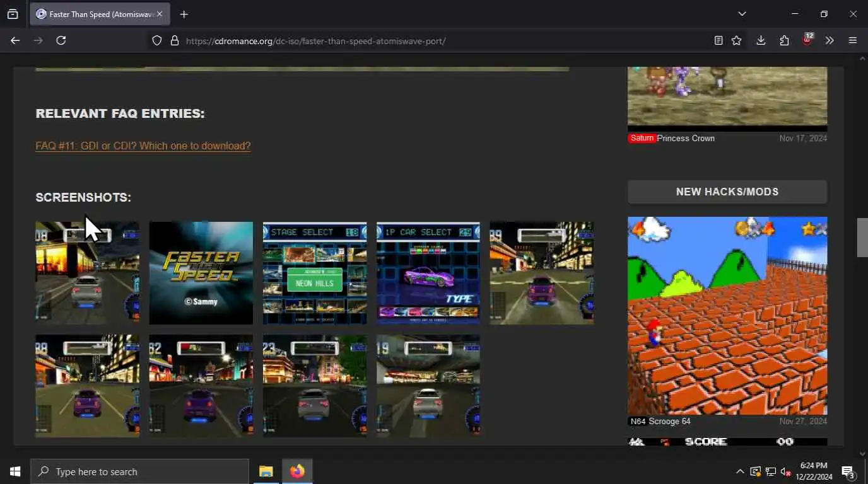Open the notification center icon
The height and width of the screenshot is (484, 868).
click(x=848, y=471)
